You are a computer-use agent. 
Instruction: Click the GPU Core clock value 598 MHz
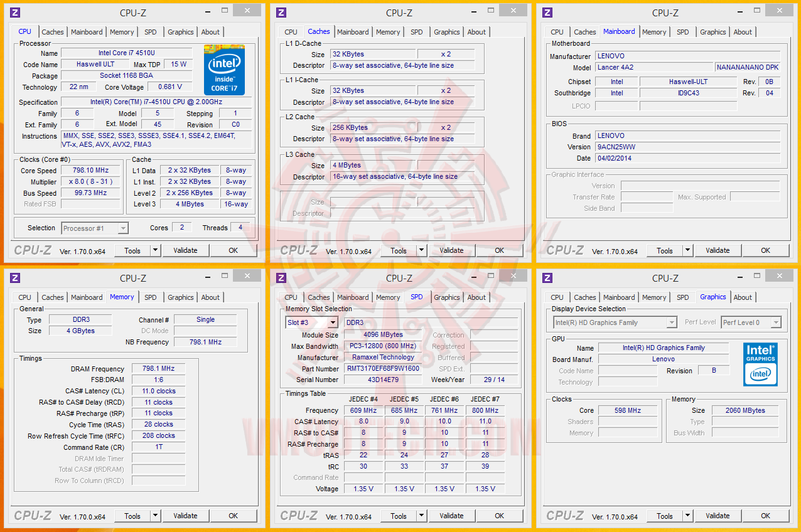point(628,410)
